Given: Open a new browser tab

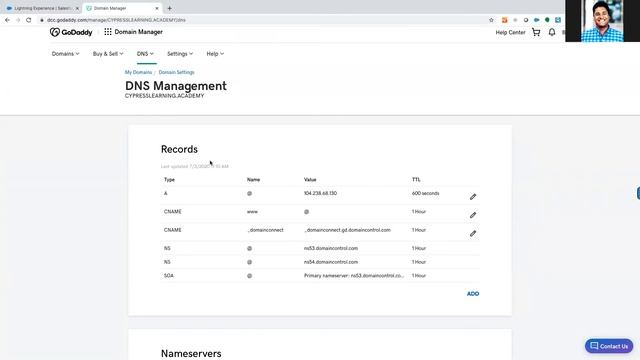Looking at the screenshot, I should tap(169, 8).
